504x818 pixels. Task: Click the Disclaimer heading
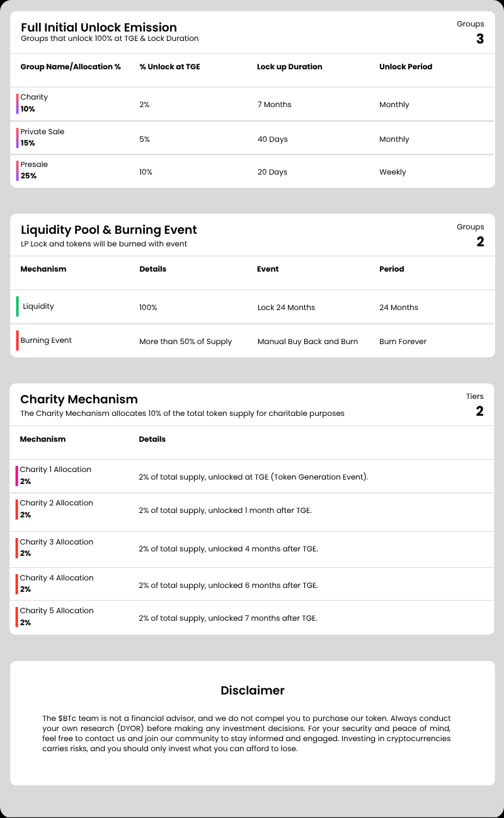click(252, 691)
